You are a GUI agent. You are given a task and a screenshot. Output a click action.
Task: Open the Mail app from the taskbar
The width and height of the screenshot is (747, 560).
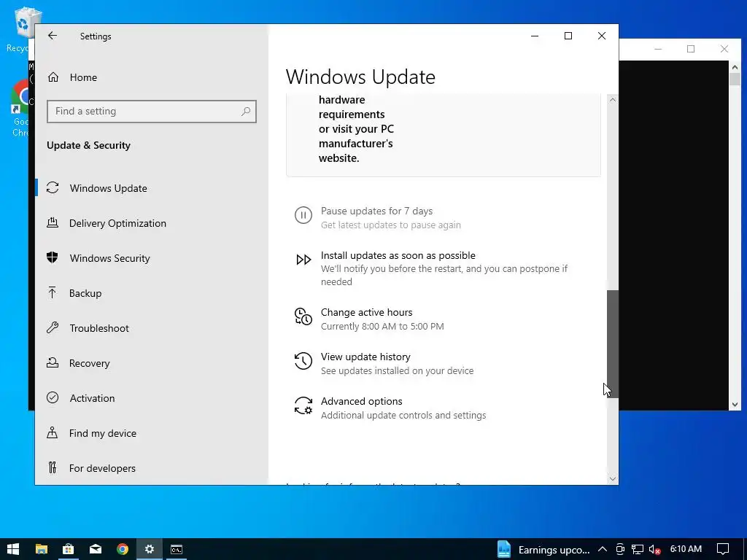(x=96, y=550)
